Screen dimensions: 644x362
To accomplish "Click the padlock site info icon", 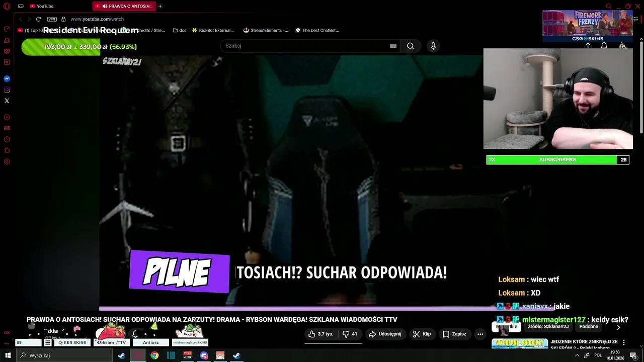I will (63, 19).
